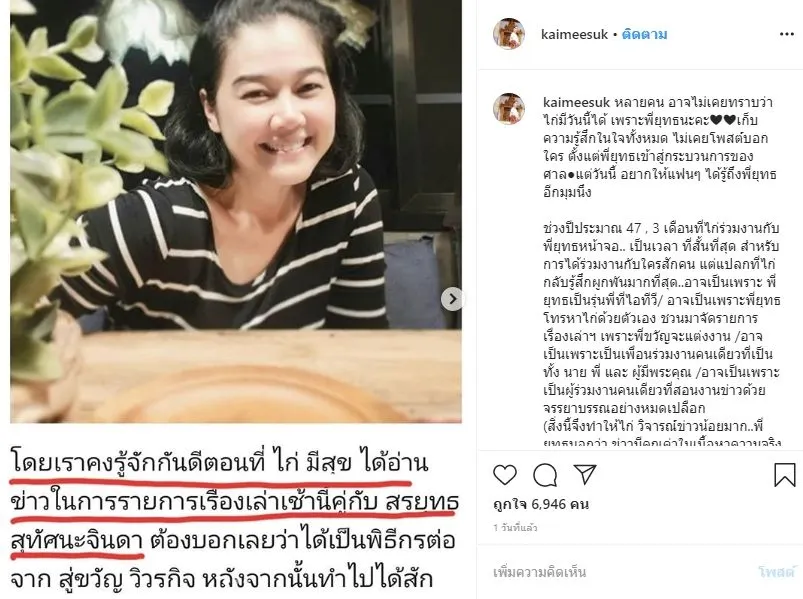Open the three-dot more options menu
The height and width of the screenshot is (599, 803).
coord(787,34)
